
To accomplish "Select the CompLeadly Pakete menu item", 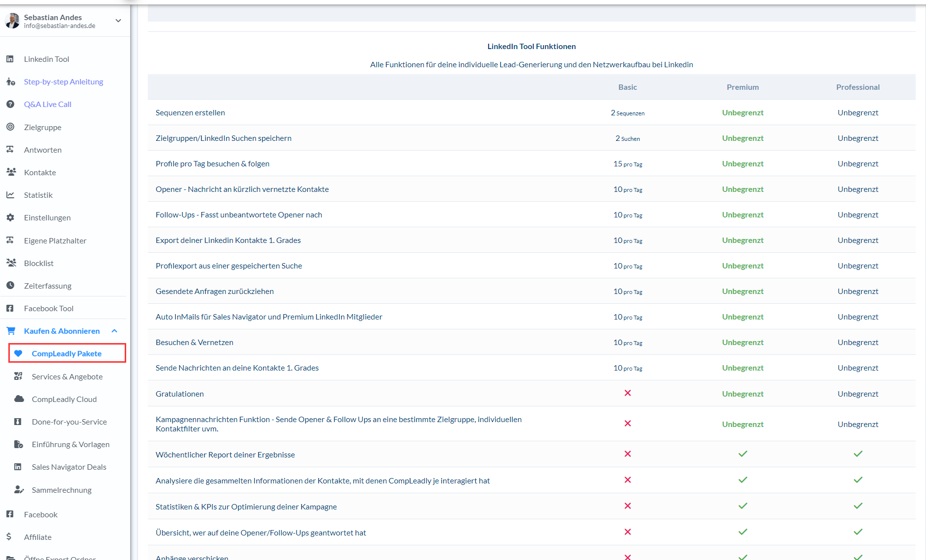I will [x=67, y=353].
